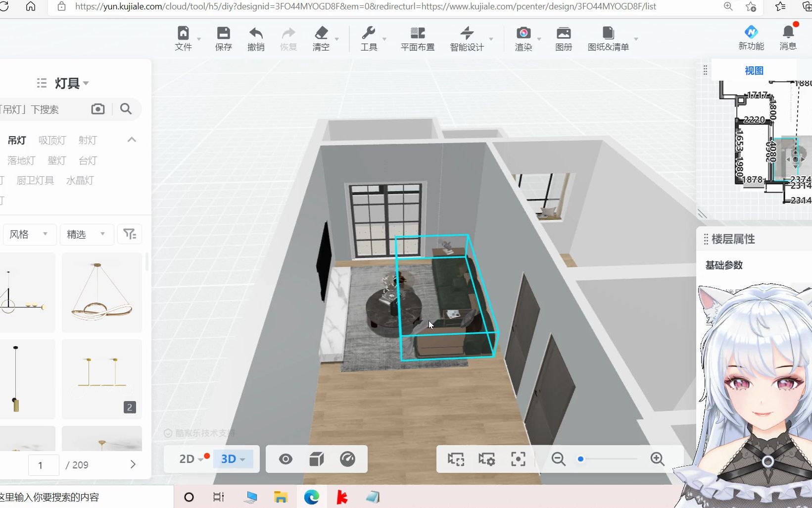The height and width of the screenshot is (508, 812).
Task: Click the browser home button
Action: [31, 6]
